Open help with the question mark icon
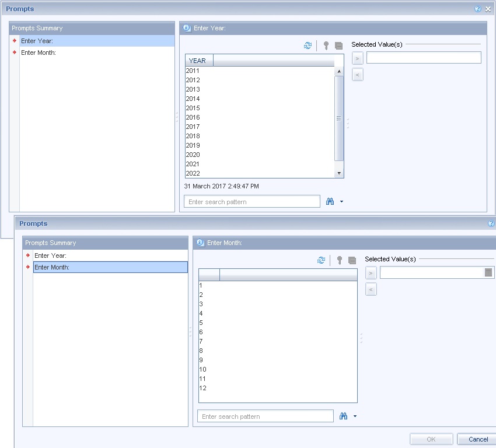 (x=477, y=9)
